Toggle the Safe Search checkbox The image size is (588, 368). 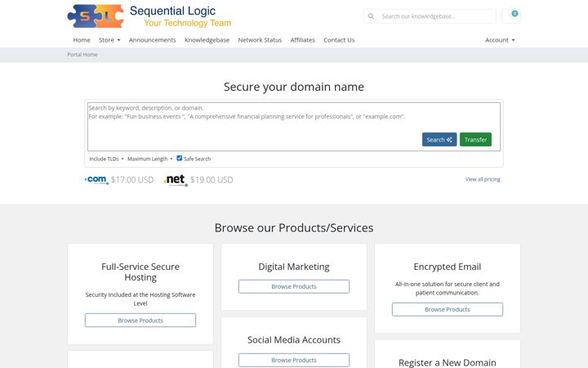point(179,158)
